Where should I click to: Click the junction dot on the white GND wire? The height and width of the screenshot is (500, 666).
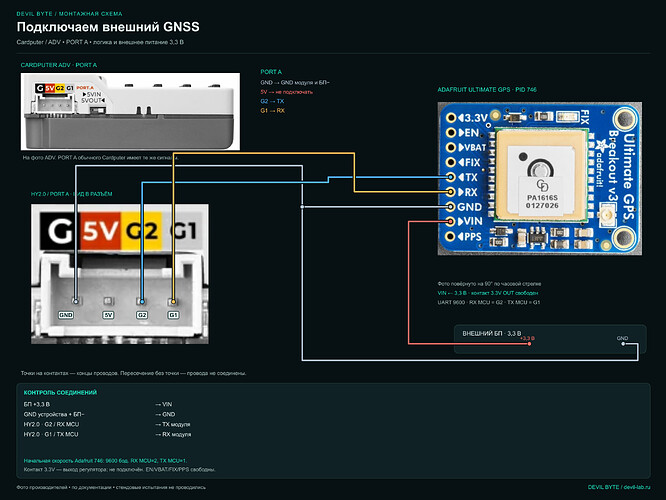pyautogui.click(x=302, y=207)
